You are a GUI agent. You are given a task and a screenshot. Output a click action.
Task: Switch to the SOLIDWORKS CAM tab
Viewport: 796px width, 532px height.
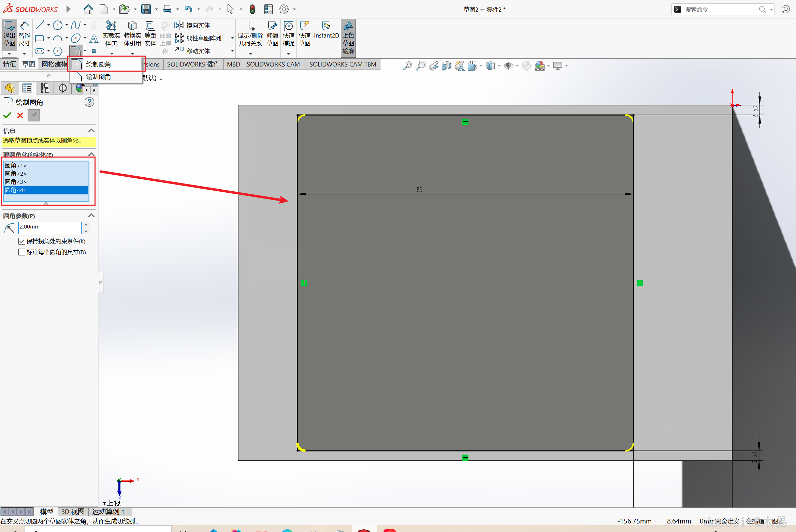[273, 64]
